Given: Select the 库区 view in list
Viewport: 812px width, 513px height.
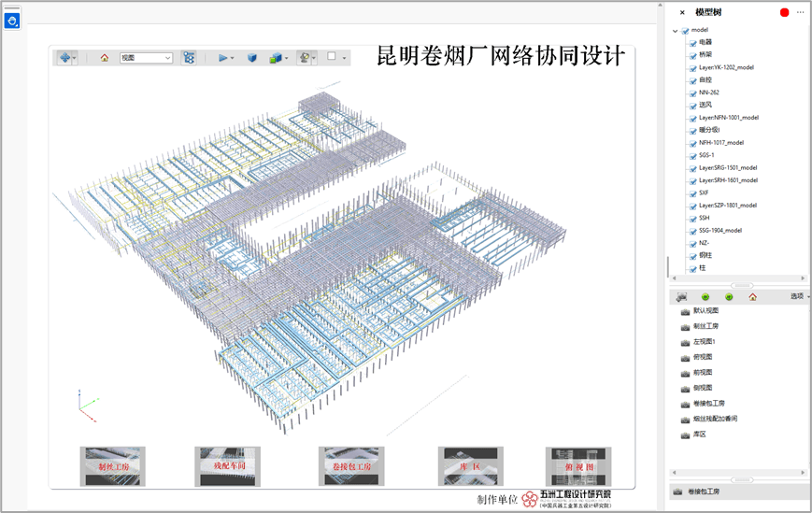Looking at the screenshot, I should (x=700, y=435).
